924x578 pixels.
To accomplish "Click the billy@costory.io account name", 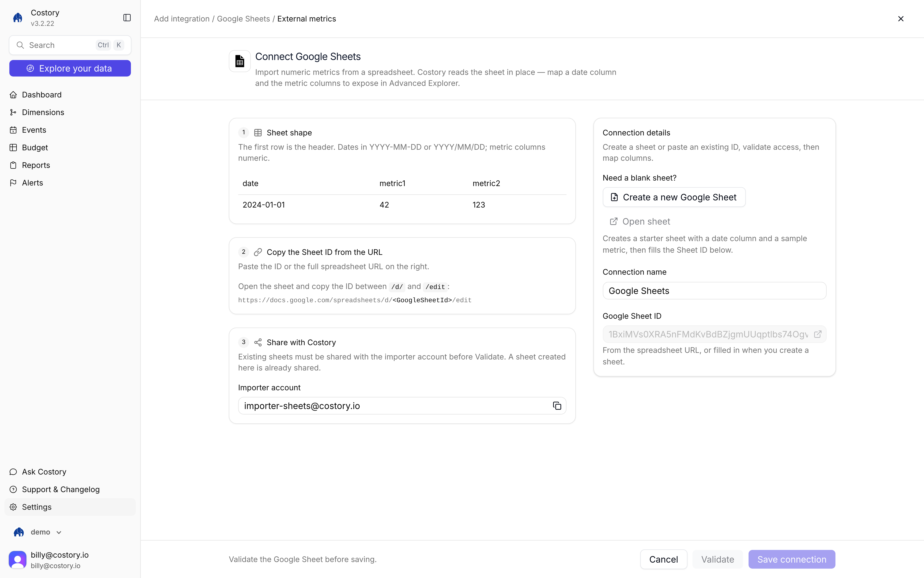I will tap(60, 555).
